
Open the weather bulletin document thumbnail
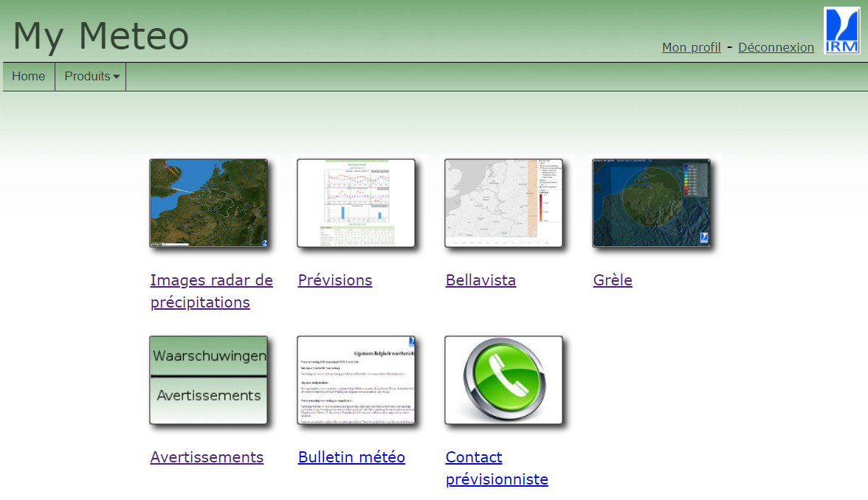click(356, 381)
